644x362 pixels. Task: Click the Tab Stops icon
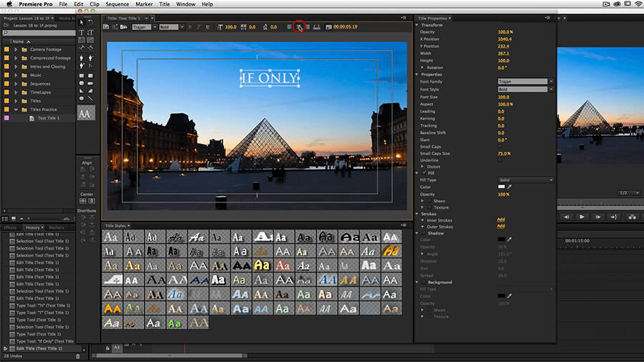click(318, 26)
